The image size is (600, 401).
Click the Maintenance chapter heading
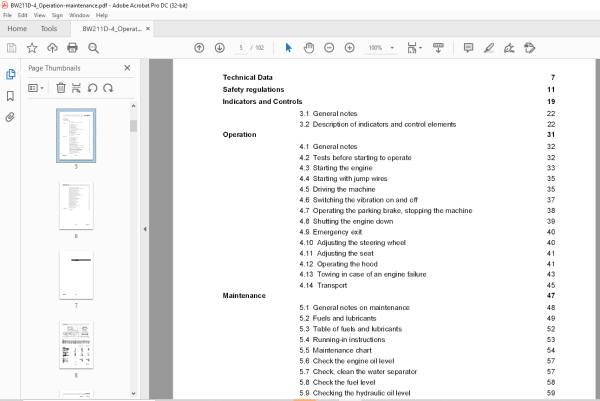point(244,295)
